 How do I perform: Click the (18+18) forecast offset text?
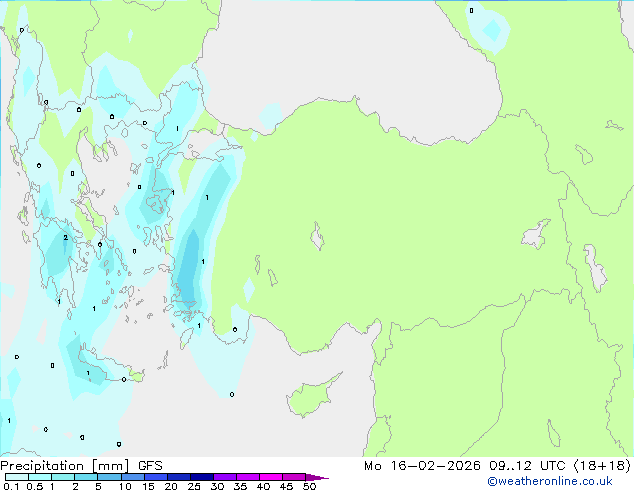tap(602, 466)
